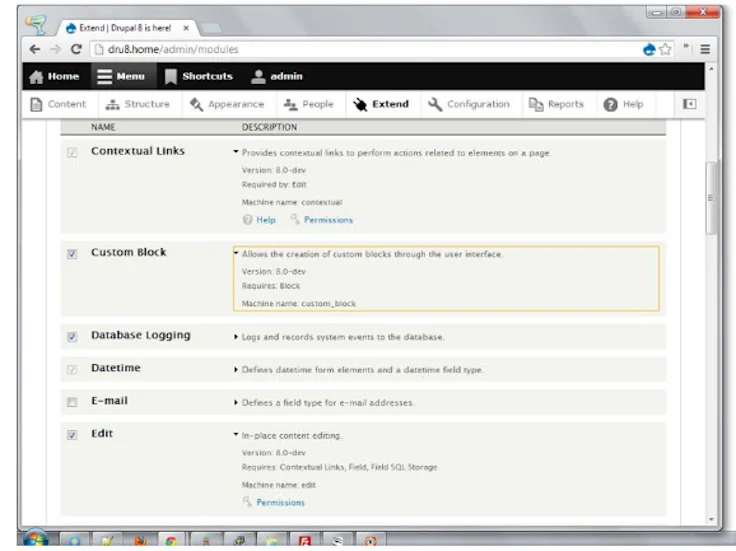Click the Appearance paintbrush icon
Viewport: 736px width, 551px height.
click(x=196, y=104)
